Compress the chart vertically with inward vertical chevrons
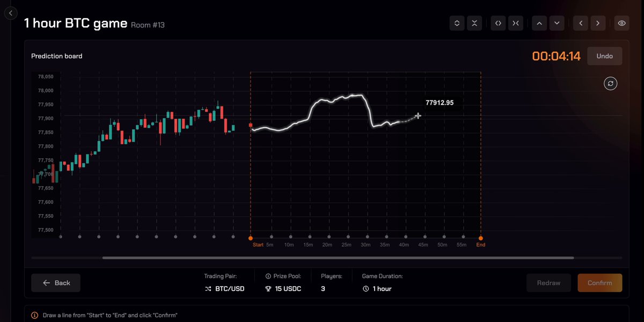 click(x=474, y=23)
